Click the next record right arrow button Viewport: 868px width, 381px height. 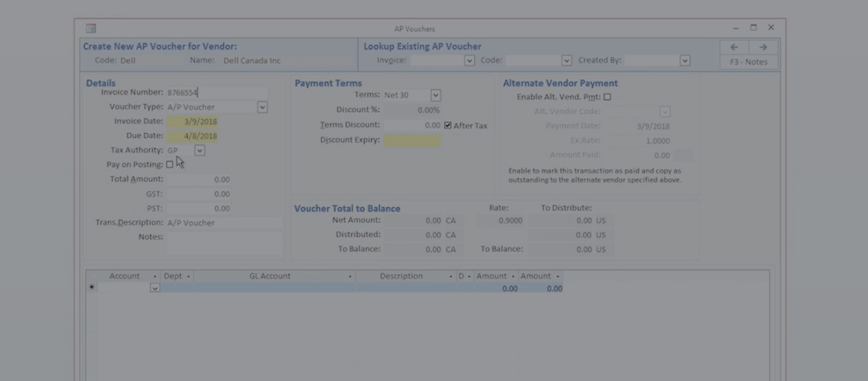click(x=763, y=47)
